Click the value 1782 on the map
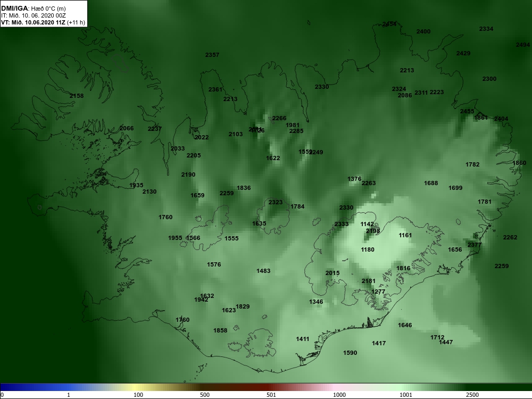 (x=472, y=164)
